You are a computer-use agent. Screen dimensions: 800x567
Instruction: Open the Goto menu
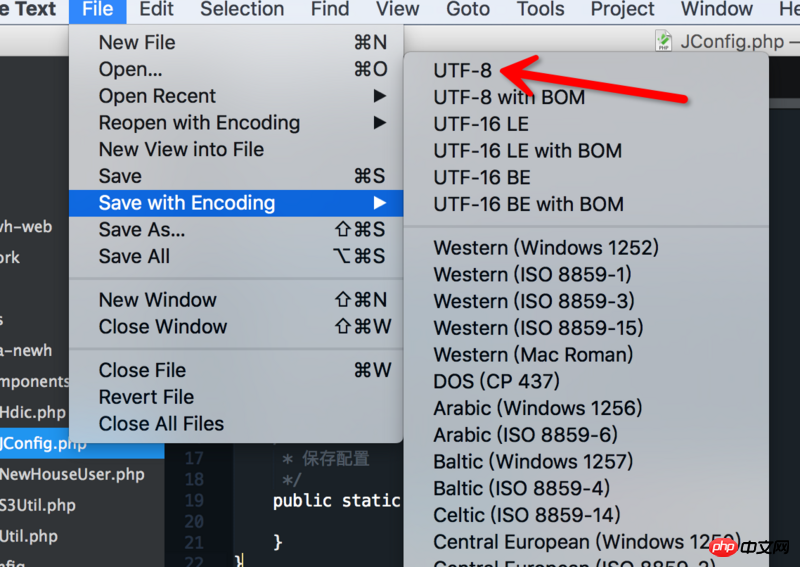click(467, 10)
